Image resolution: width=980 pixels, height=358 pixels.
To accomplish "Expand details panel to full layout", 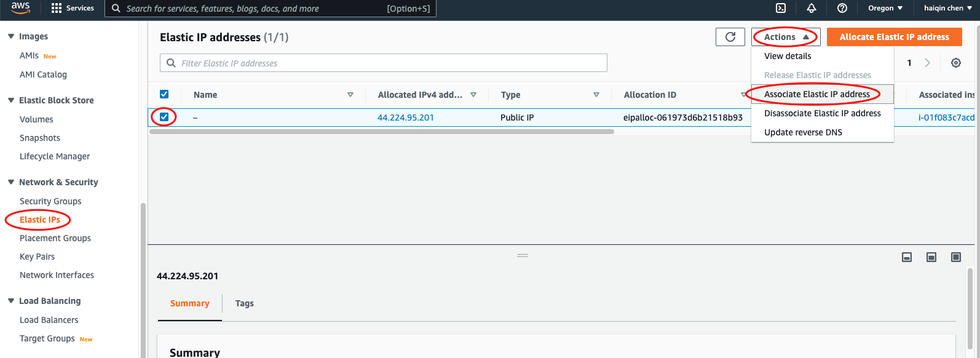I will pos(956,257).
